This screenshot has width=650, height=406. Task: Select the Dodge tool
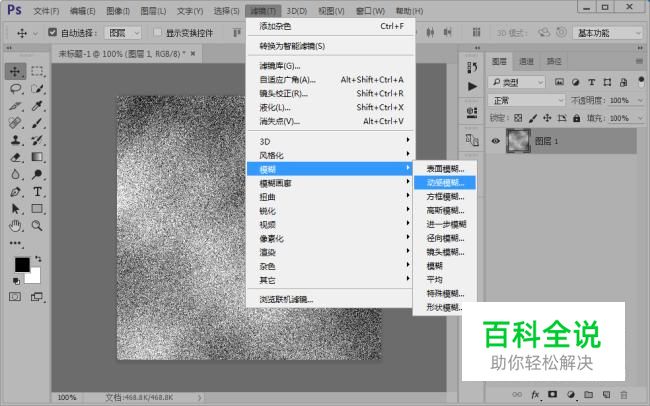37,174
